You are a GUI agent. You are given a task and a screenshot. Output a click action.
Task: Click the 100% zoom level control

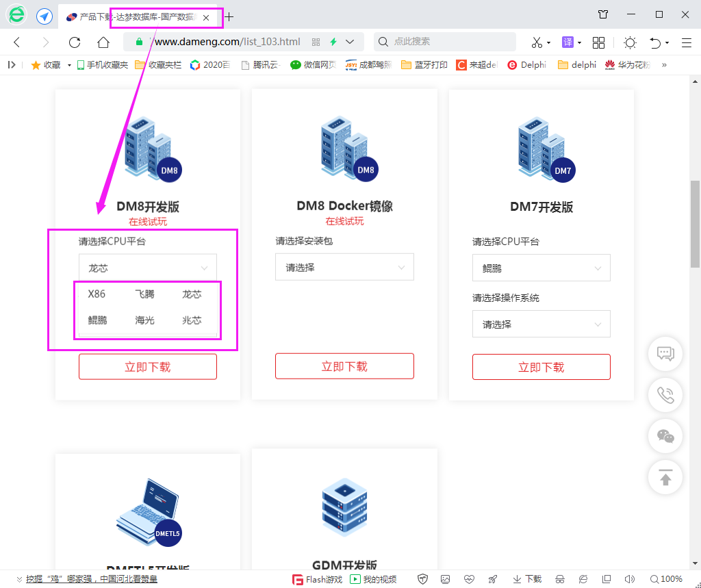pos(666,580)
